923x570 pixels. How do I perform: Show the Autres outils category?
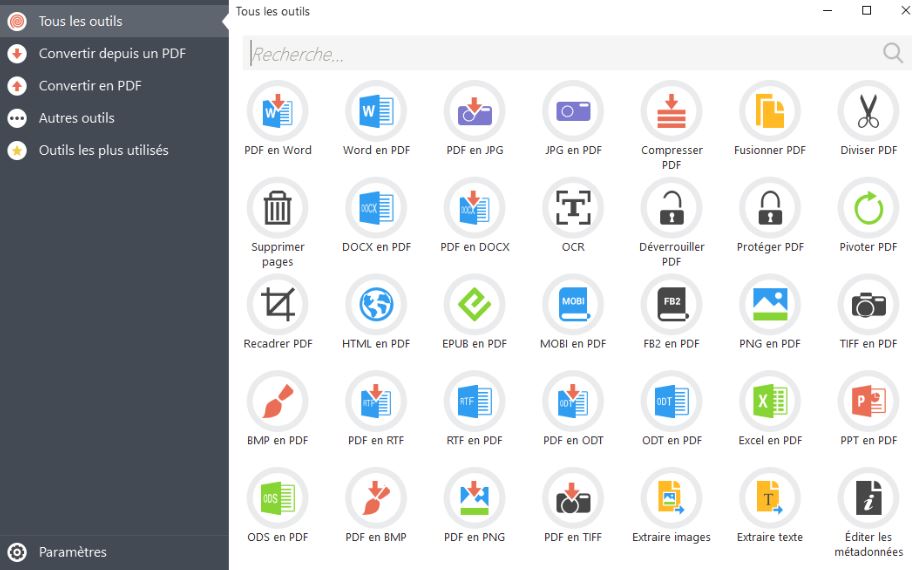click(x=114, y=118)
